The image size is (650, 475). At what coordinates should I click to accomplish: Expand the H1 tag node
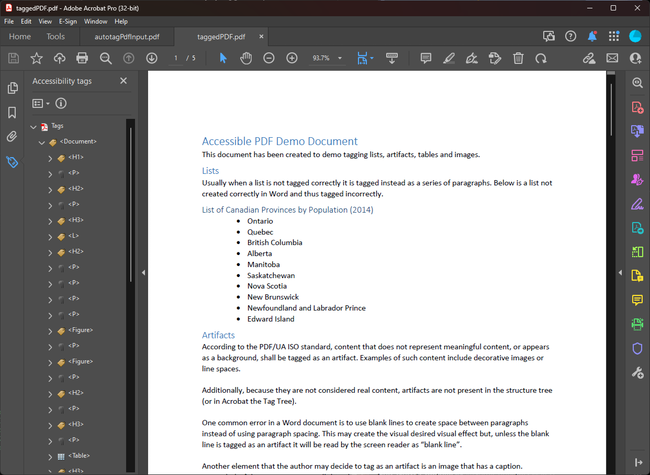click(50, 158)
